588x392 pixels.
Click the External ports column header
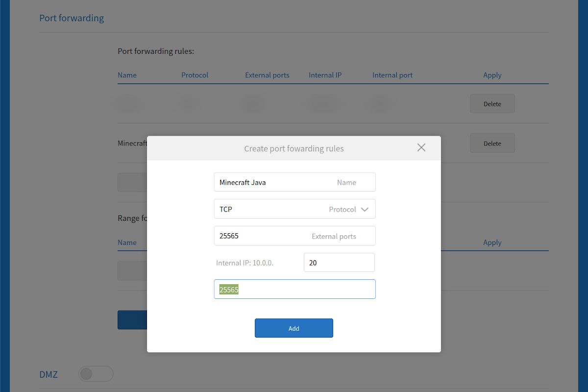point(267,75)
